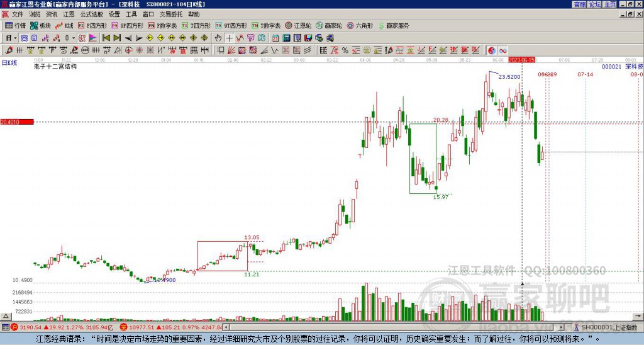
Task: Click the 23.5200 high price label
Action: [x=509, y=76]
